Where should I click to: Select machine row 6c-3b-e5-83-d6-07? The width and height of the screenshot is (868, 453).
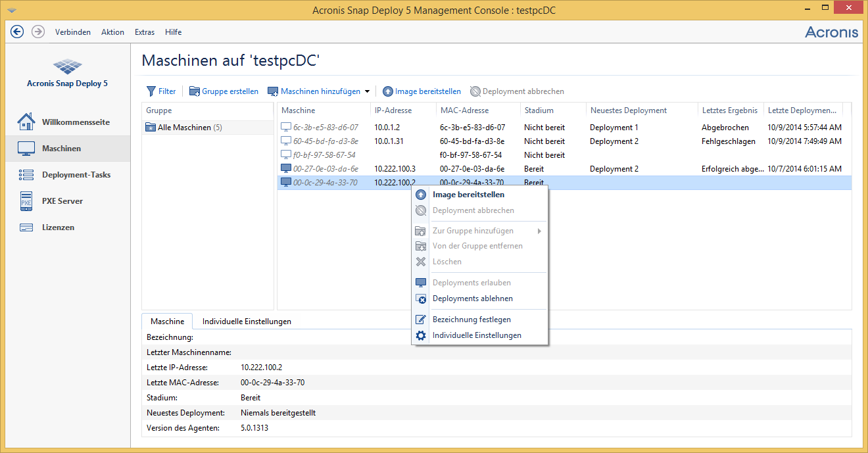[x=564, y=127]
